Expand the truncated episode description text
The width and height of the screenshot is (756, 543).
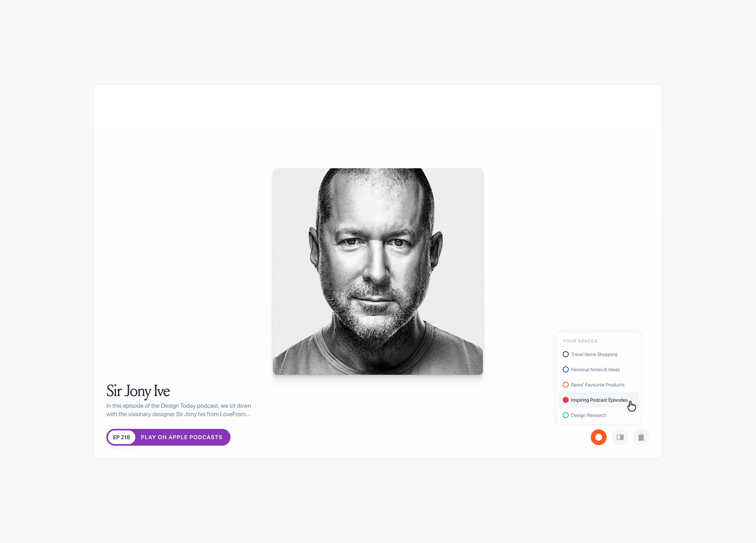(179, 410)
